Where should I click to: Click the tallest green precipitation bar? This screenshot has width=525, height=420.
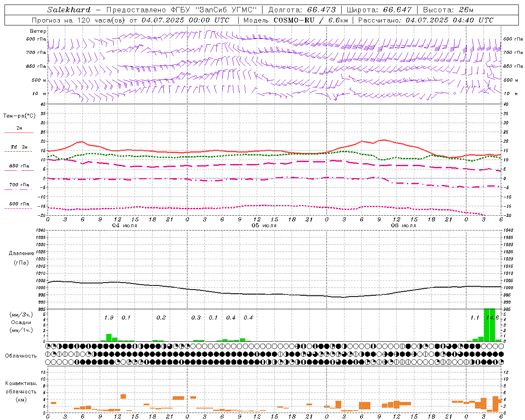tap(489, 325)
